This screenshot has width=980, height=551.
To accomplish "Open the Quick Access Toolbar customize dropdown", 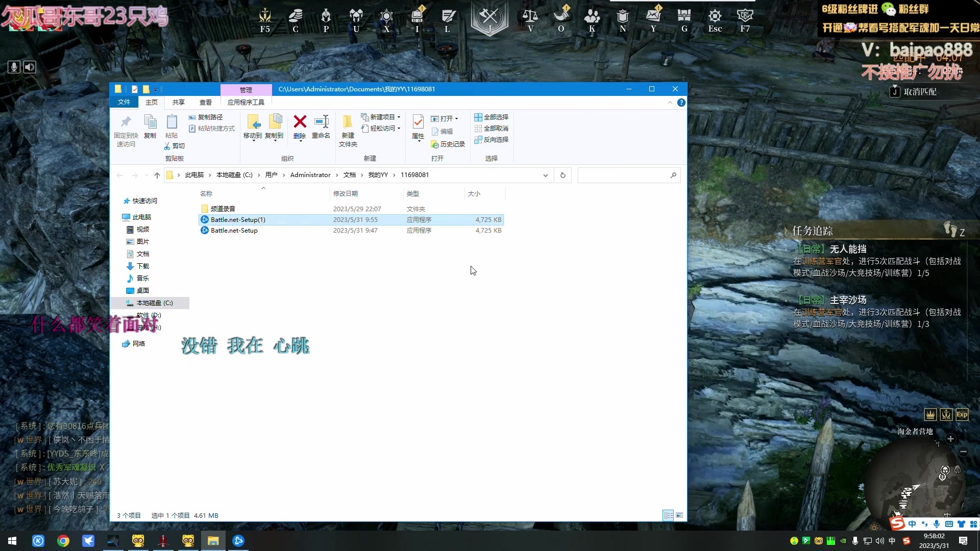I will 156,89.
